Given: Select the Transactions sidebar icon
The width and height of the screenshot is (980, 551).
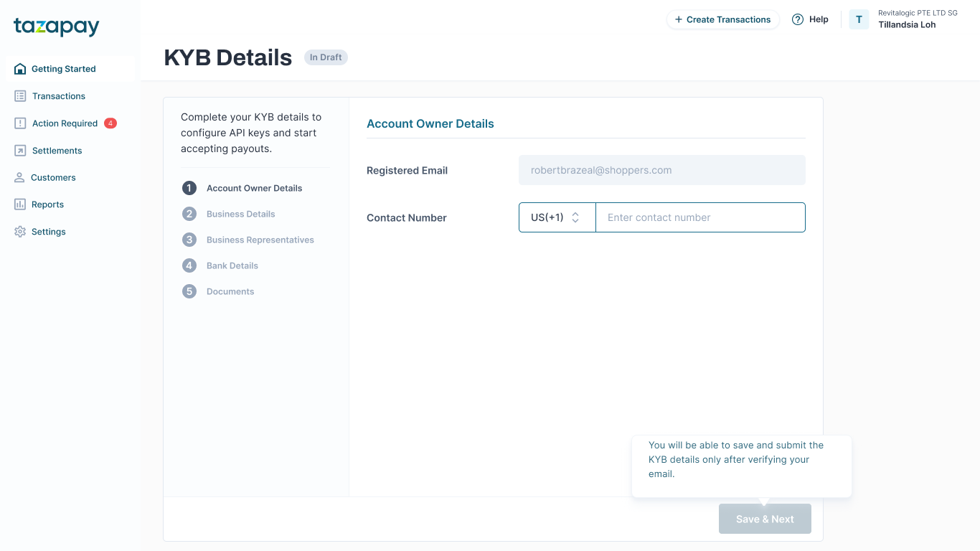Looking at the screenshot, I should click(x=19, y=95).
